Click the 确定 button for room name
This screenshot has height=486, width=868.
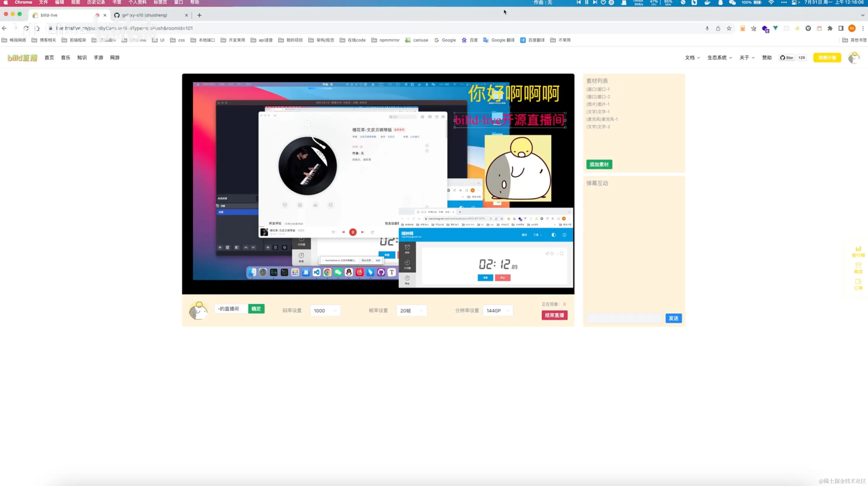point(256,309)
